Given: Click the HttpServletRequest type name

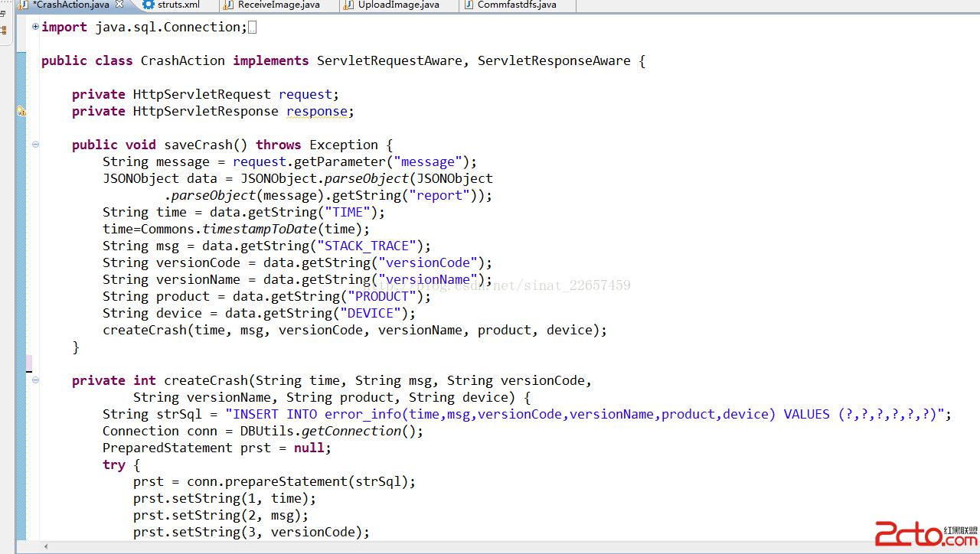Looking at the screenshot, I should pos(202,94).
